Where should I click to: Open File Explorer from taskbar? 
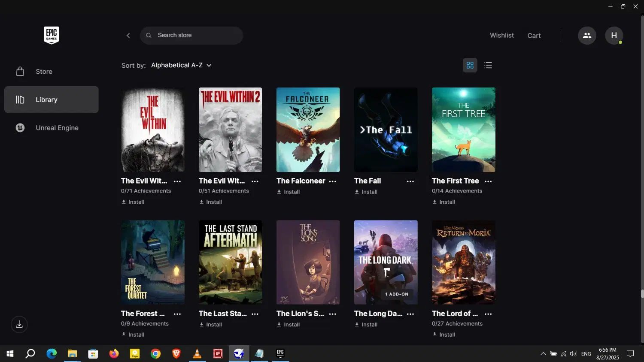(x=72, y=353)
